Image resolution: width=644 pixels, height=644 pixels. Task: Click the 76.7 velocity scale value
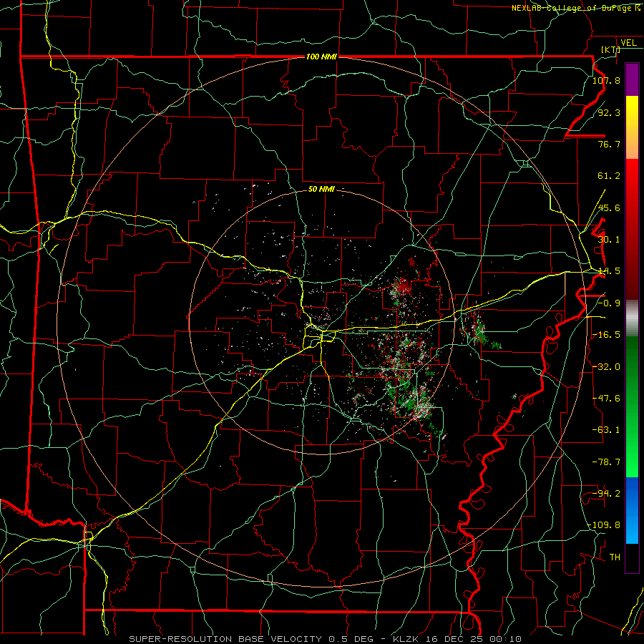click(609, 144)
